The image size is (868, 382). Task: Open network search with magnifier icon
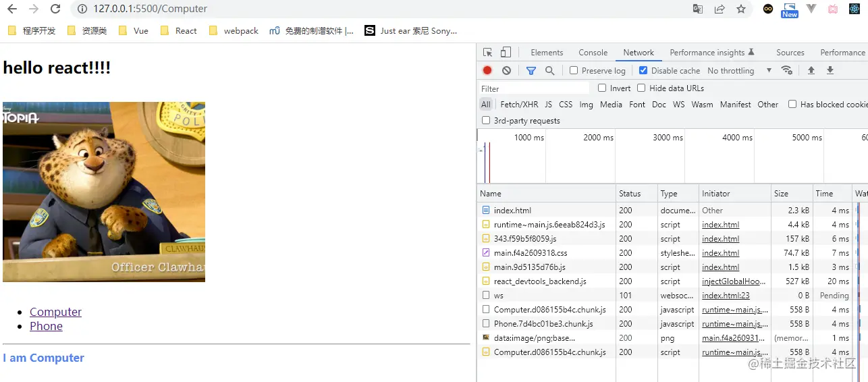pos(549,70)
